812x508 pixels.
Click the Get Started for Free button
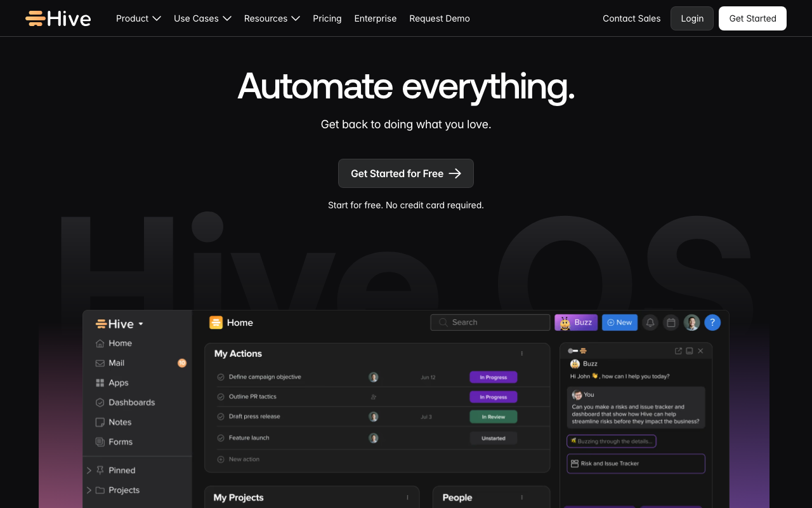(x=406, y=173)
